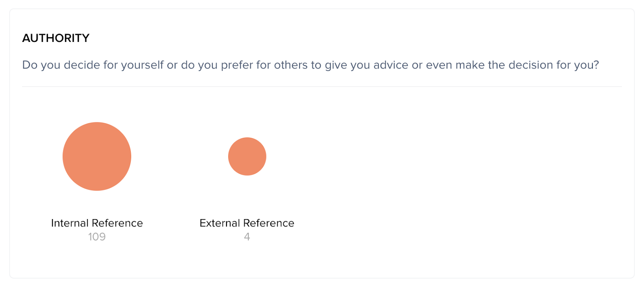Select the AUTHORITY section heading

(56, 38)
